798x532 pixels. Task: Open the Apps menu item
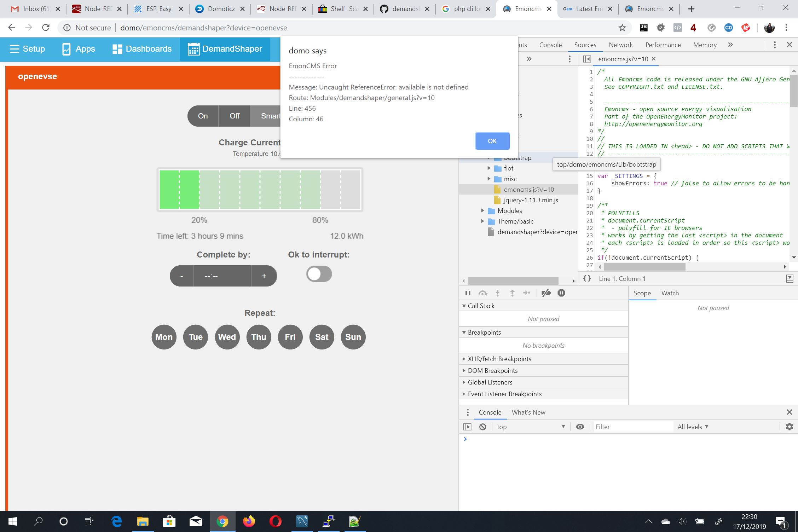coord(79,49)
